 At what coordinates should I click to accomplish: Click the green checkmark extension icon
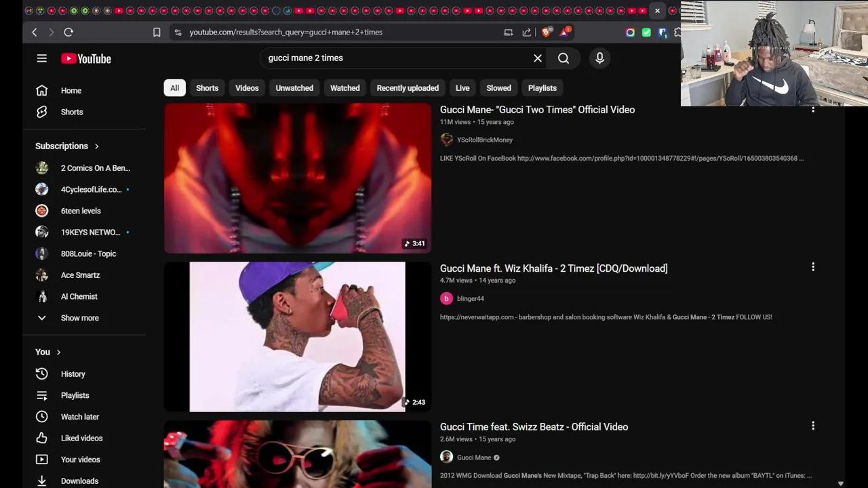646,32
